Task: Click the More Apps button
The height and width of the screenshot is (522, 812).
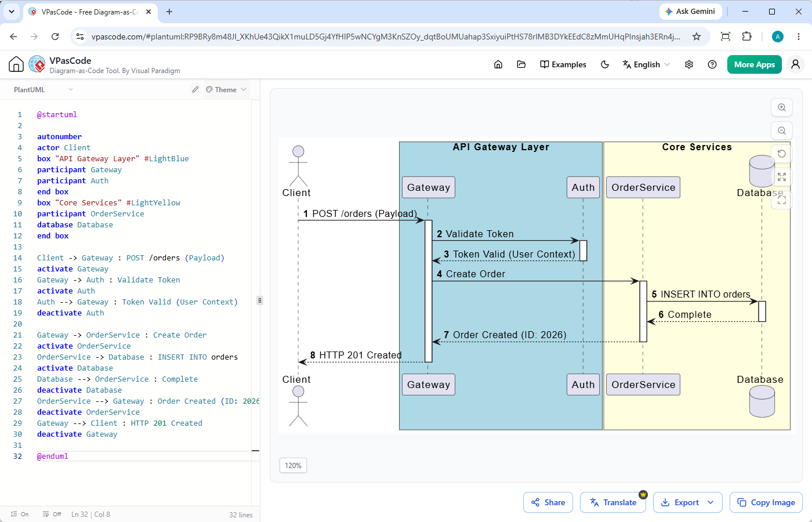Action: point(755,64)
